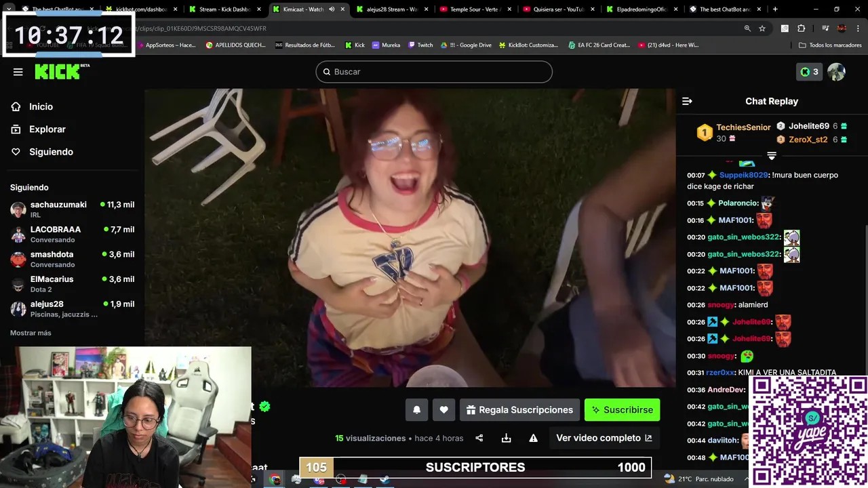The width and height of the screenshot is (868, 488).
Task: Click the video player to pause the clip
Action: (410, 237)
